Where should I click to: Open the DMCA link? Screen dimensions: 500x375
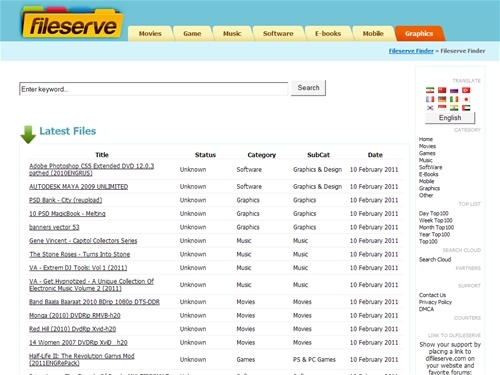pos(426,309)
